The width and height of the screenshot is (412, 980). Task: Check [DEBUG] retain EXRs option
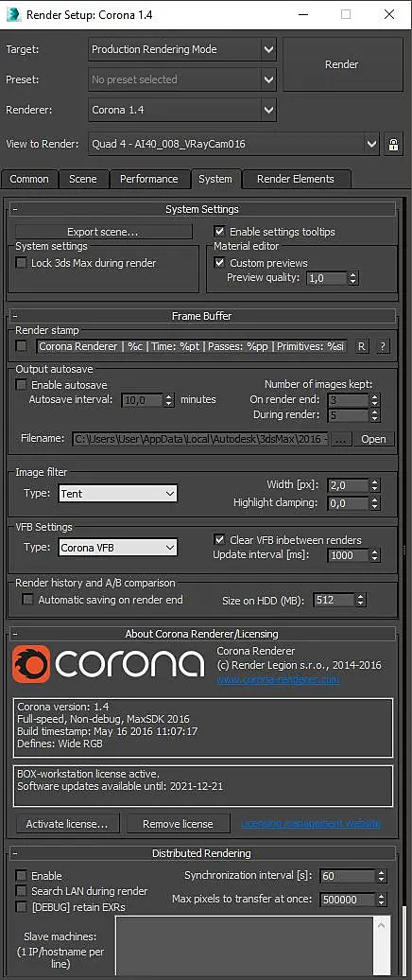[x=21, y=906]
